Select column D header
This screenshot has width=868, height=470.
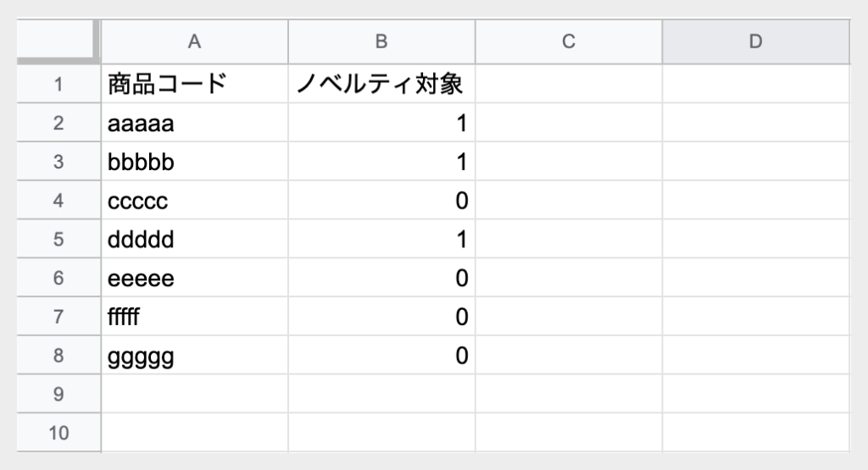pos(755,41)
